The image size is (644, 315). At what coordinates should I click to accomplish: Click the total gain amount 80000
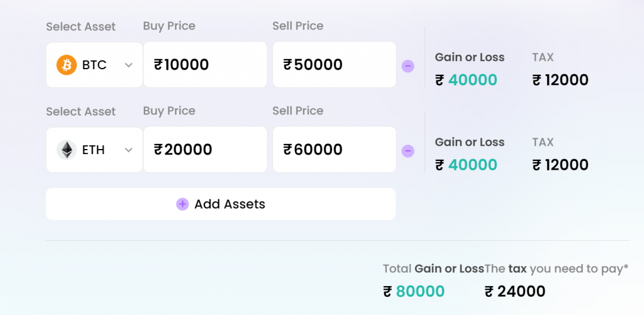click(420, 292)
